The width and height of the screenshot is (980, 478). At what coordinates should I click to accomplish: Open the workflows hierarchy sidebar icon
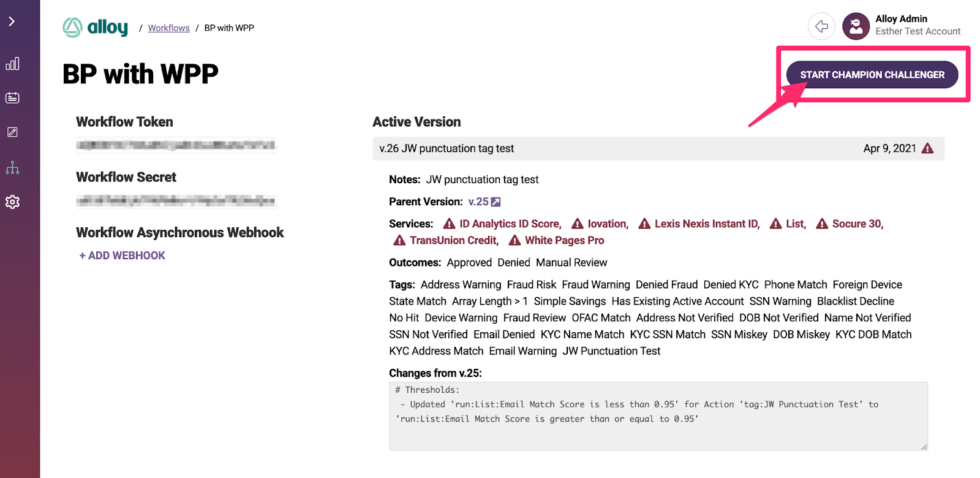coord(12,167)
